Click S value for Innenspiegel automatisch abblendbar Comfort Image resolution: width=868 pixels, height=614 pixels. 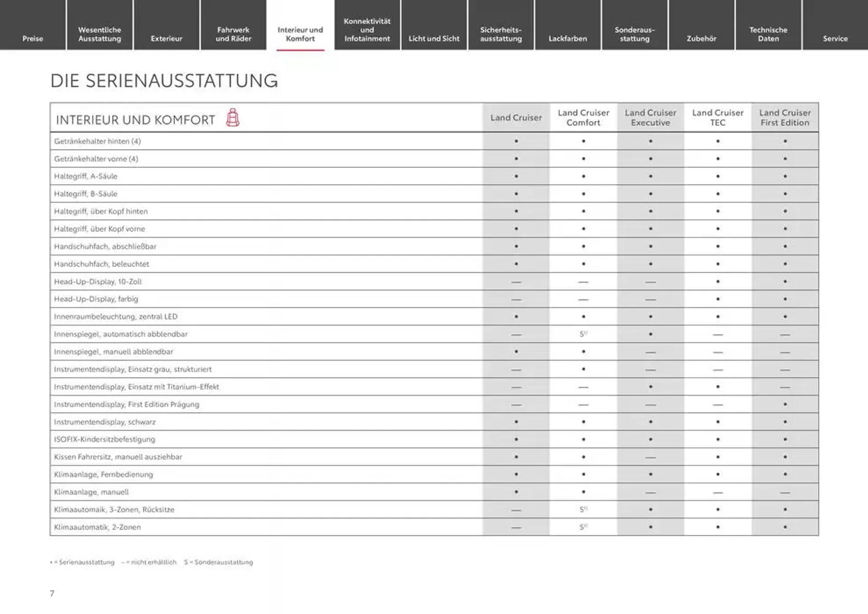[583, 334]
